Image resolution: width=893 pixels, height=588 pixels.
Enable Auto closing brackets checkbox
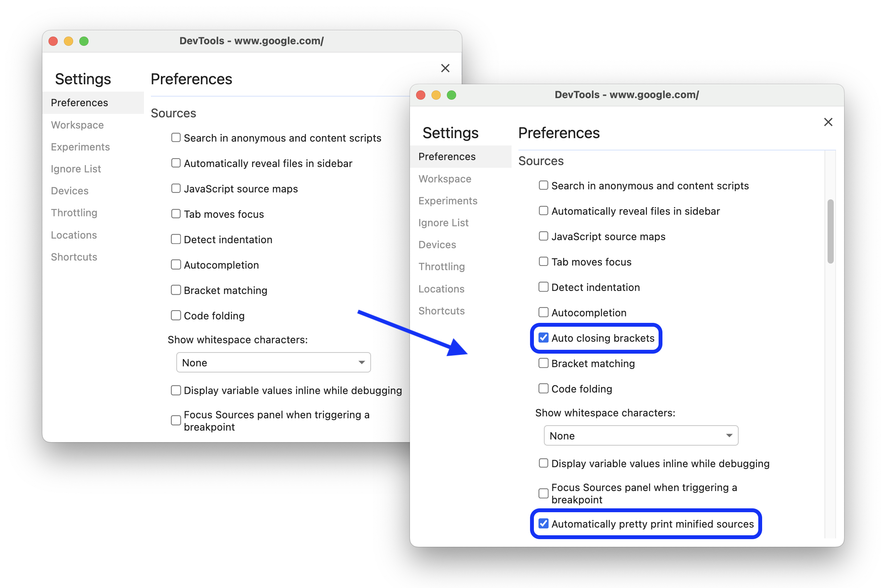543,338
